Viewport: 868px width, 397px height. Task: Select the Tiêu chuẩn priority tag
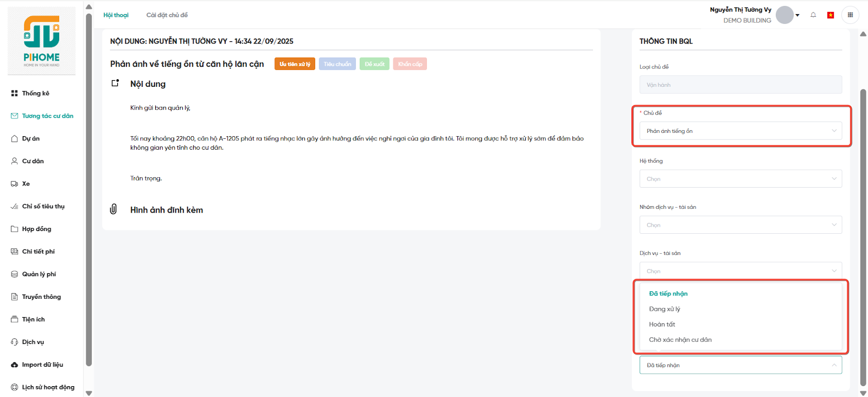tap(337, 64)
